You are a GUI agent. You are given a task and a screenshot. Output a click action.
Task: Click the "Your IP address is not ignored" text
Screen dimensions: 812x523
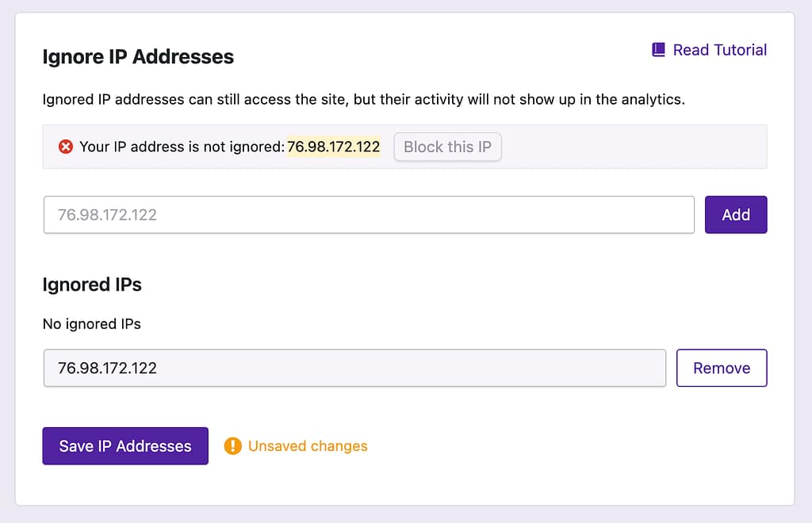coord(181,147)
